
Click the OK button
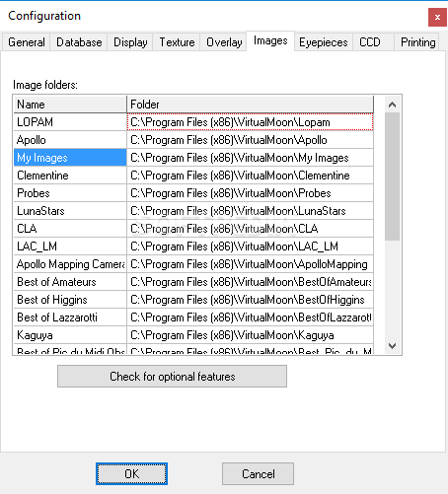(131, 473)
